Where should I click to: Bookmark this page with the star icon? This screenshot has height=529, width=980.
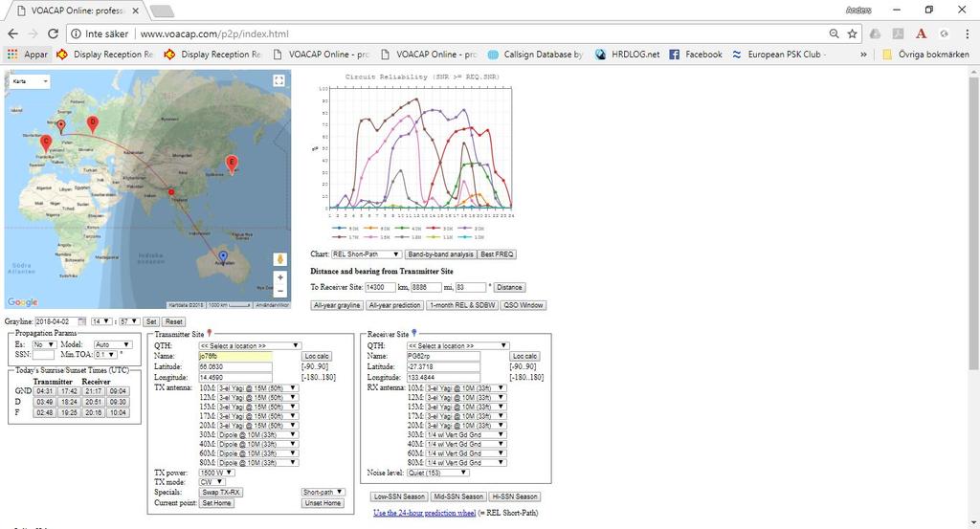coord(852,33)
